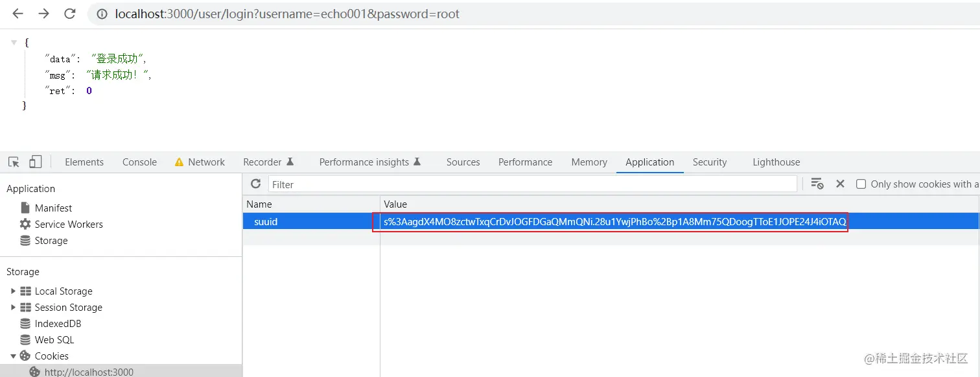This screenshot has height=377, width=980.
Task: Refresh the cookies table
Action: pos(255,184)
